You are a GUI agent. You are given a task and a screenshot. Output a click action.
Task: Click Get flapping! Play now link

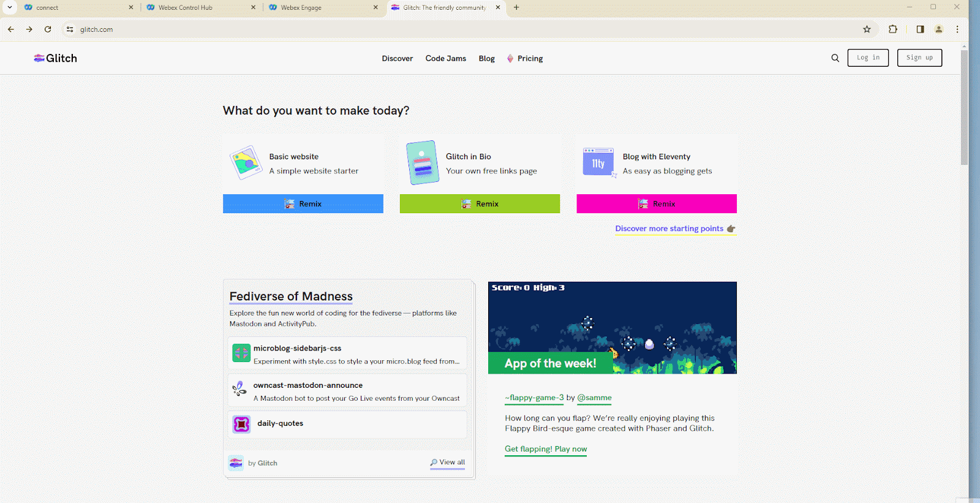pos(546,449)
